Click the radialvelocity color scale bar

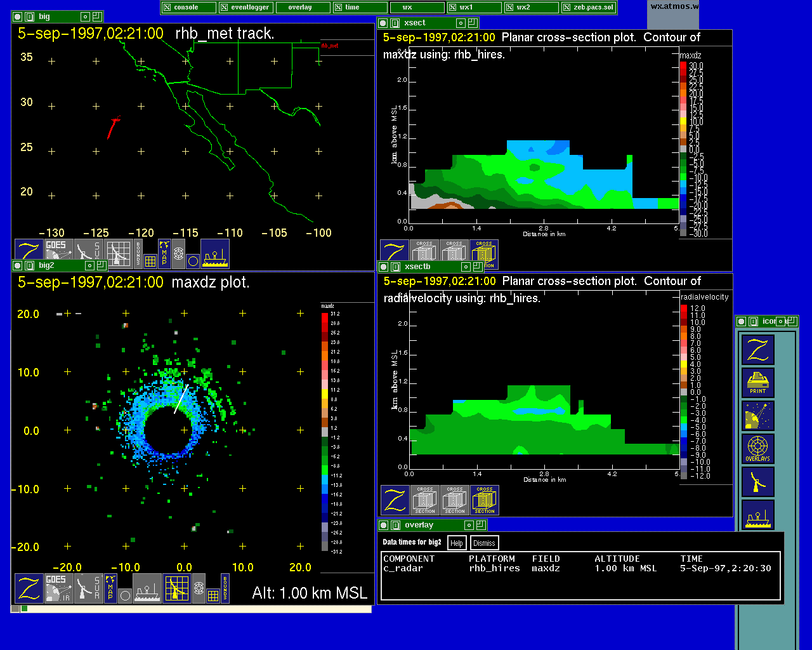tap(684, 392)
